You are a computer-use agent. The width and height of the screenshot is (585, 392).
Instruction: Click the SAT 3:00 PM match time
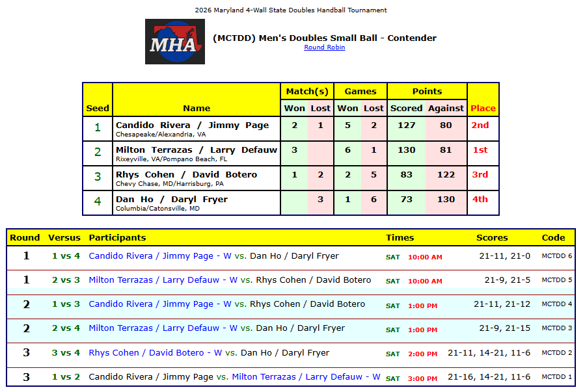(x=411, y=378)
